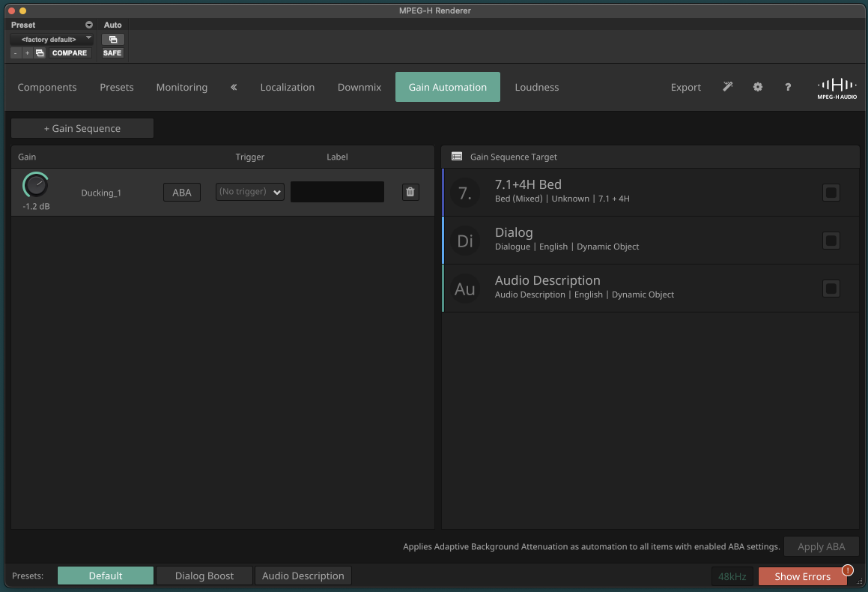This screenshot has height=592, width=868.
Task: Open the factory default preset dropdown
Action: (x=52, y=39)
